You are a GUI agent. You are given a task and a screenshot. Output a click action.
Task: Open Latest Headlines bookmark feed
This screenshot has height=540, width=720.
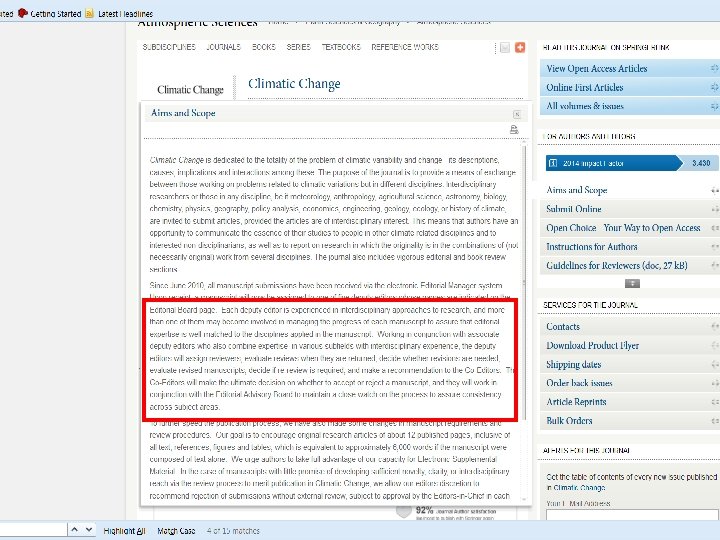(x=119, y=14)
